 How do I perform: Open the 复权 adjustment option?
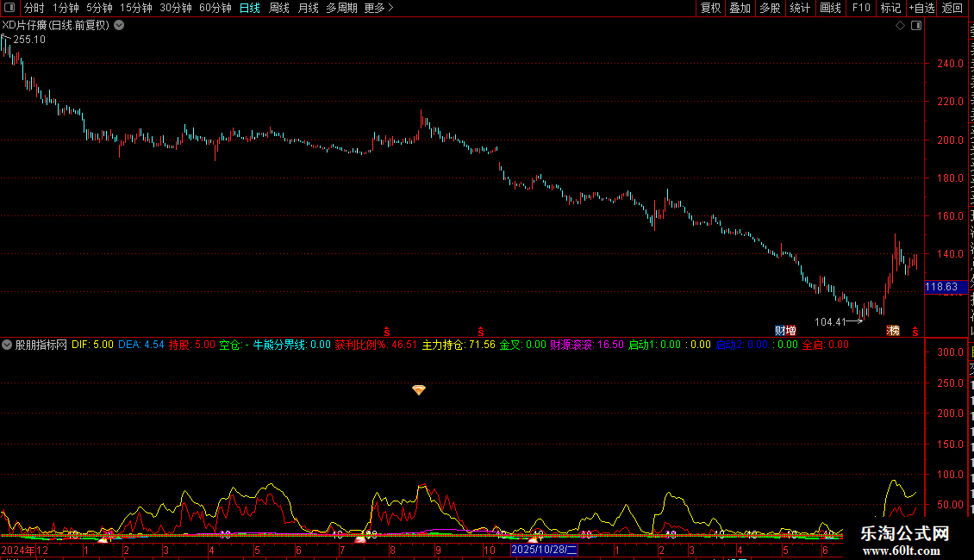[710, 8]
